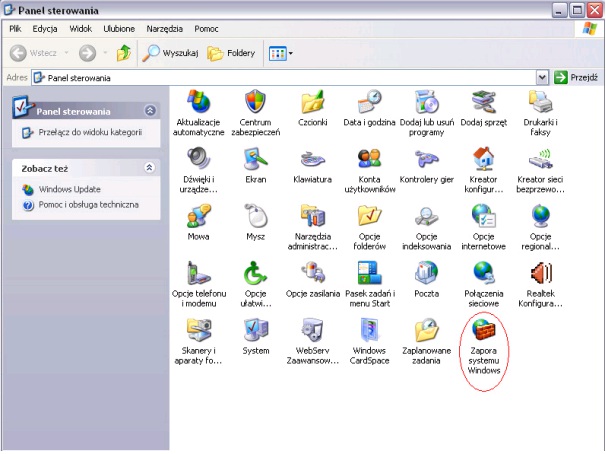The image size is (606, 454).
Task: Open Pomoc i obsługa techniczna link
Action: pos(89,205)
